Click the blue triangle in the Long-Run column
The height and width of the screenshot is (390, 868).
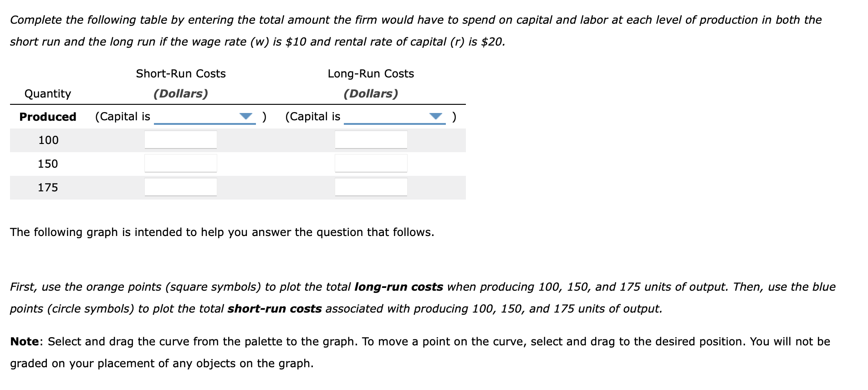tap(435, 116)
